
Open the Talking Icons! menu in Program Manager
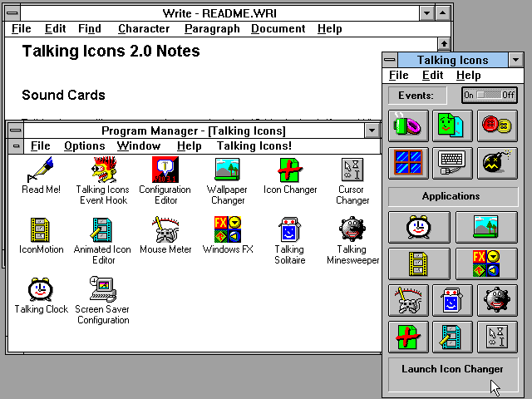coord(254,146)
